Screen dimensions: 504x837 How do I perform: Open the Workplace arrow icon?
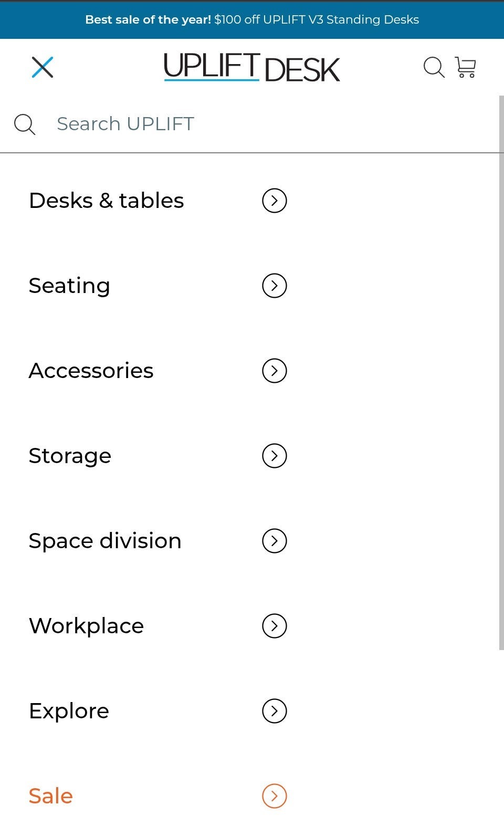pos(274,626)
